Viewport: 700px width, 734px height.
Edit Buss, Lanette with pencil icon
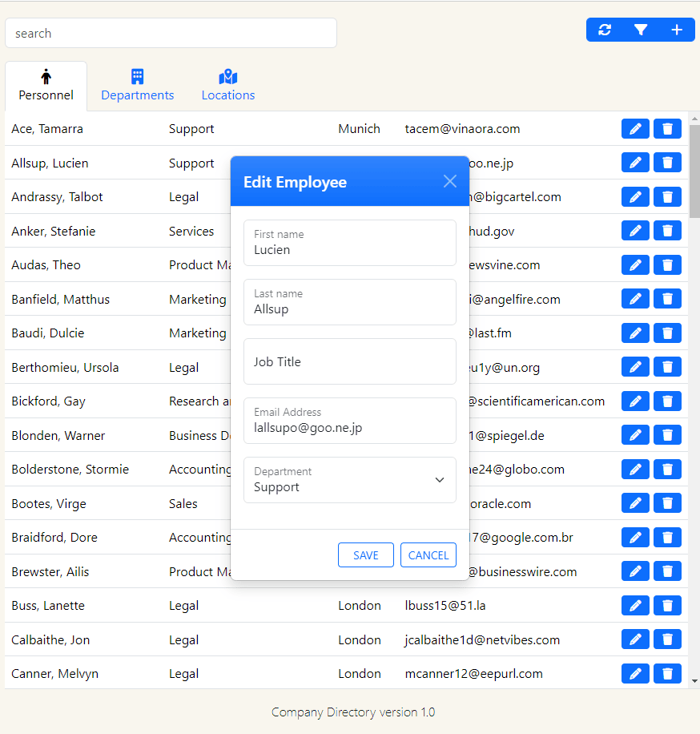635,606
